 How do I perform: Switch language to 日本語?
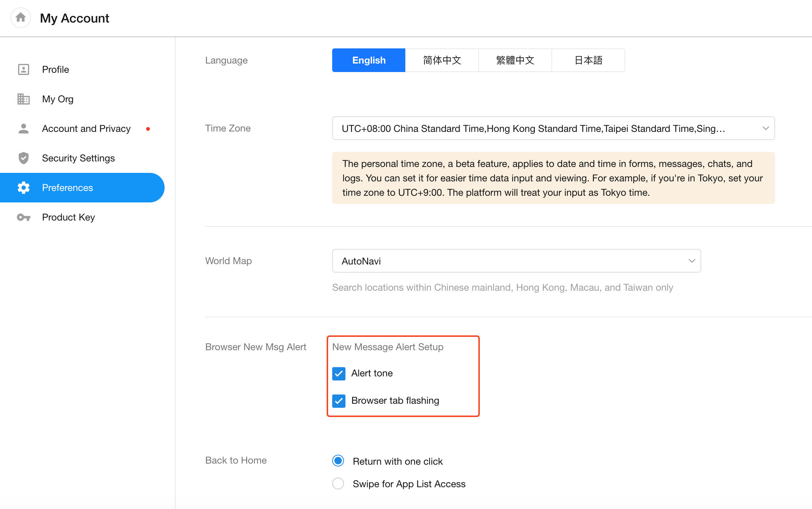[x=588, y=60]
